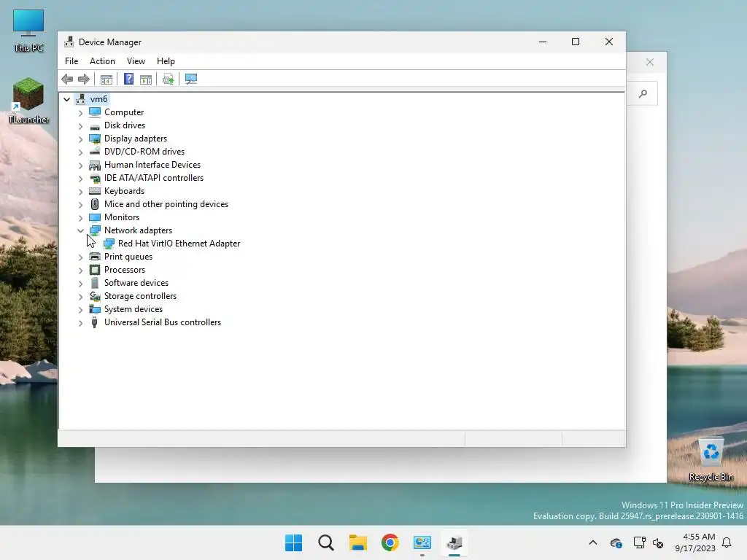Viewport: 747px width, 560px height.
Task: Select Red Hat VirtIO Ethernet Adapter text
Action: click(179, 244)
